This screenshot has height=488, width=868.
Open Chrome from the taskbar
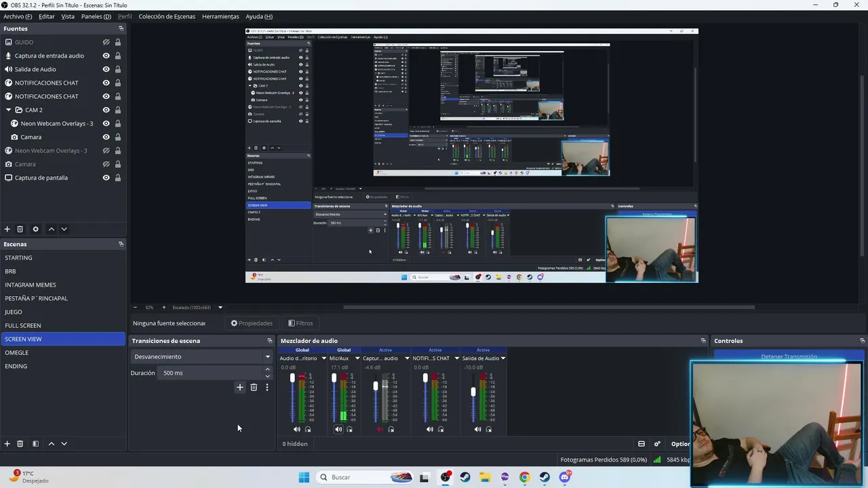tap(524, 477)
